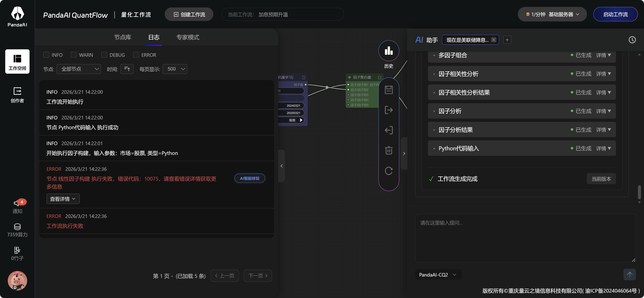Click the refresh icon in vertical toolbar
Screen dimensions: 644x298
388,171
